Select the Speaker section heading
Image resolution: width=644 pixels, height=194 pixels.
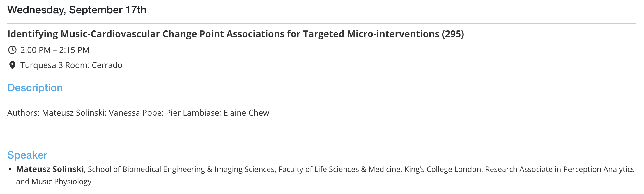point(27,155)
